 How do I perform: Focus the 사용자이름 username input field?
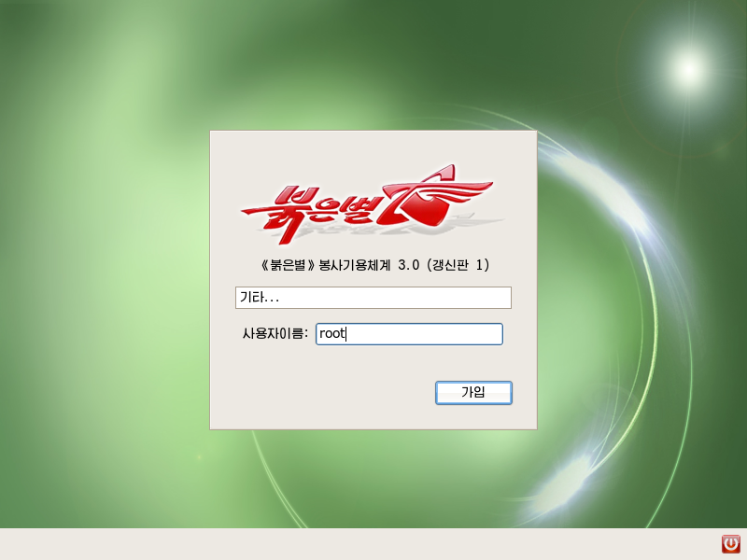(x=409, y=334)
